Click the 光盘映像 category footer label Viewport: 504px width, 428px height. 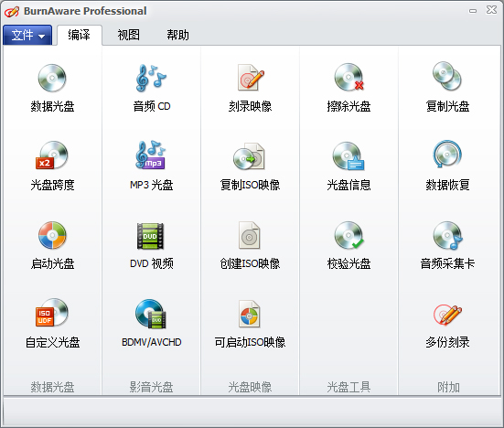[x=250, y=387]
